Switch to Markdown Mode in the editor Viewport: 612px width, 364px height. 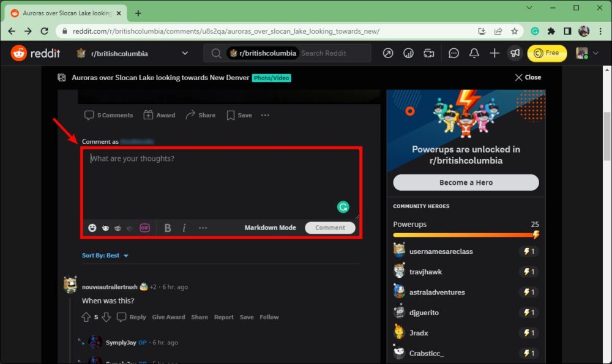tap(270, 227)
